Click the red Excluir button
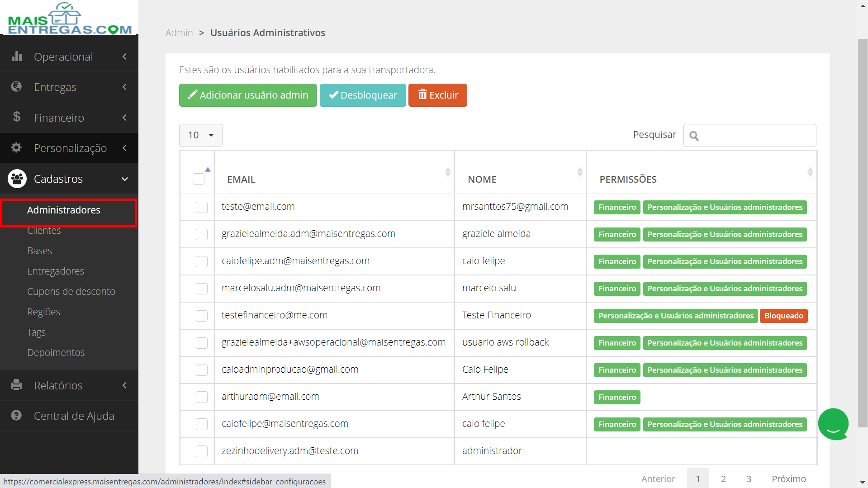Viewport: 868px width, 488px height. click(x=437, y=95)
